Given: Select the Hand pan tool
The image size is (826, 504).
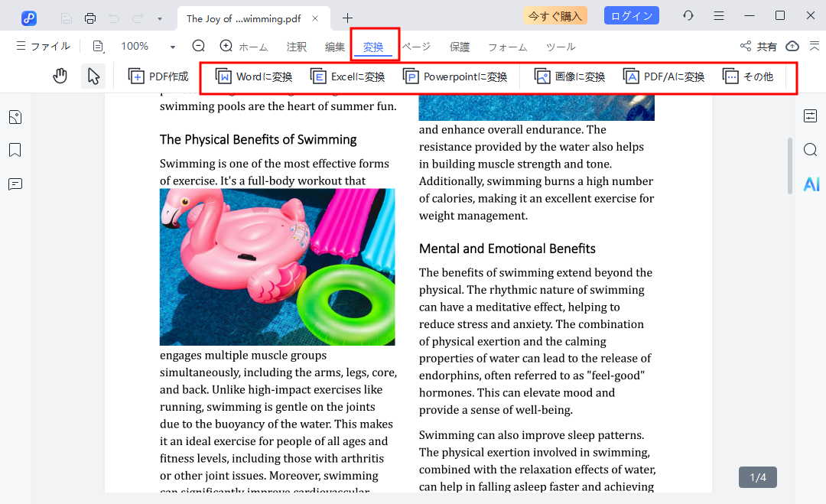Looking at the screenshot, I should [60, 76].
